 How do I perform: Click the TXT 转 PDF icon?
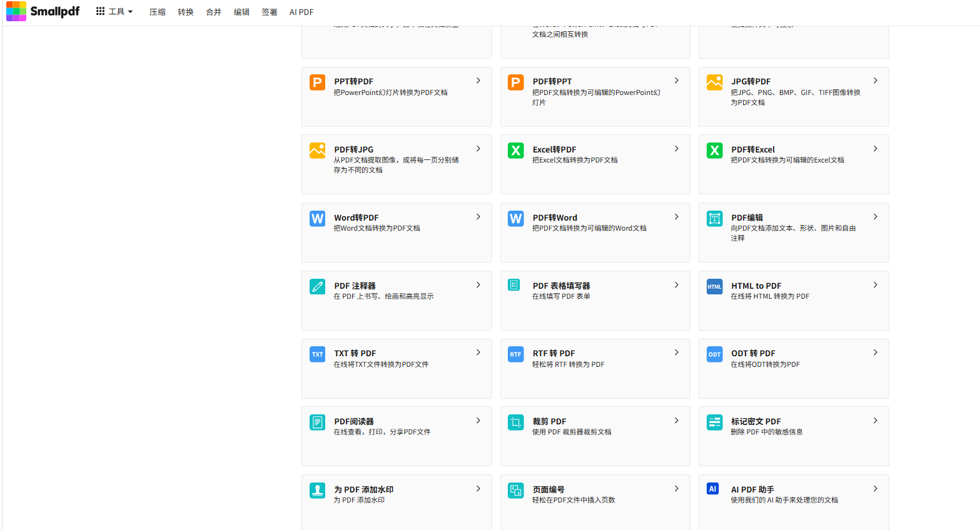[318, 354]
